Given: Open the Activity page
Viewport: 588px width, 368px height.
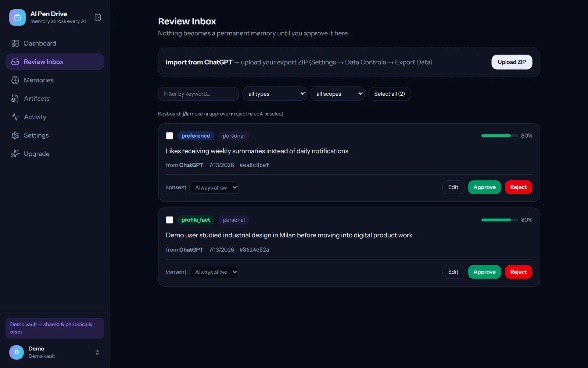Looking at the screenshot, I should 55,117.
